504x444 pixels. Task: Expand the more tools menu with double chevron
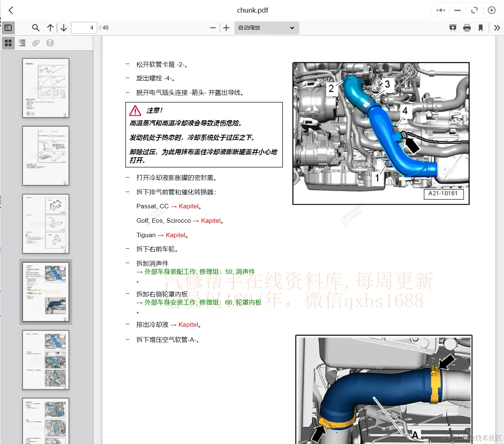(x=497, y=27)
